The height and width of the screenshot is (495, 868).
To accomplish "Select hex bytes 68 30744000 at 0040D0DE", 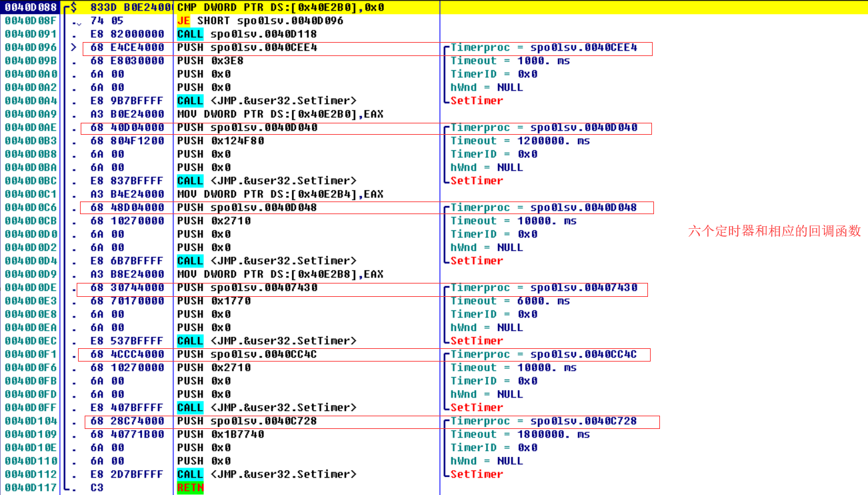I will pyautogui.click(x=127, y=288).
